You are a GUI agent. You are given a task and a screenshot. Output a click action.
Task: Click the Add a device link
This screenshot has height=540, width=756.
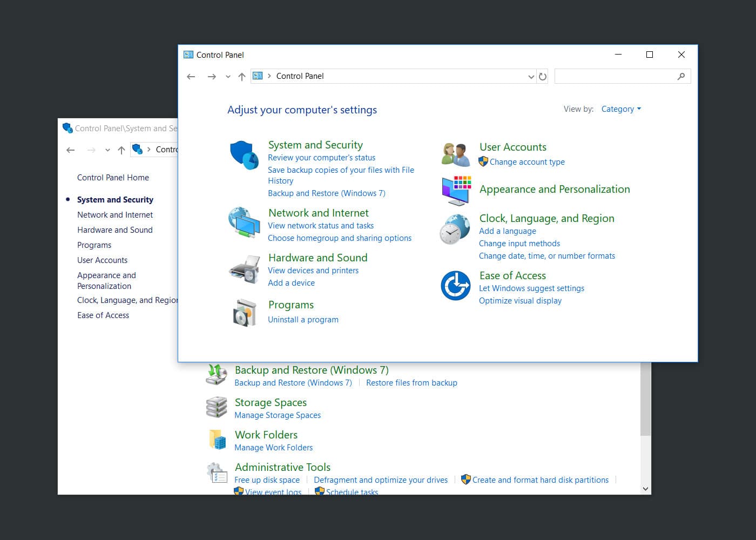(x=291, y=283)
